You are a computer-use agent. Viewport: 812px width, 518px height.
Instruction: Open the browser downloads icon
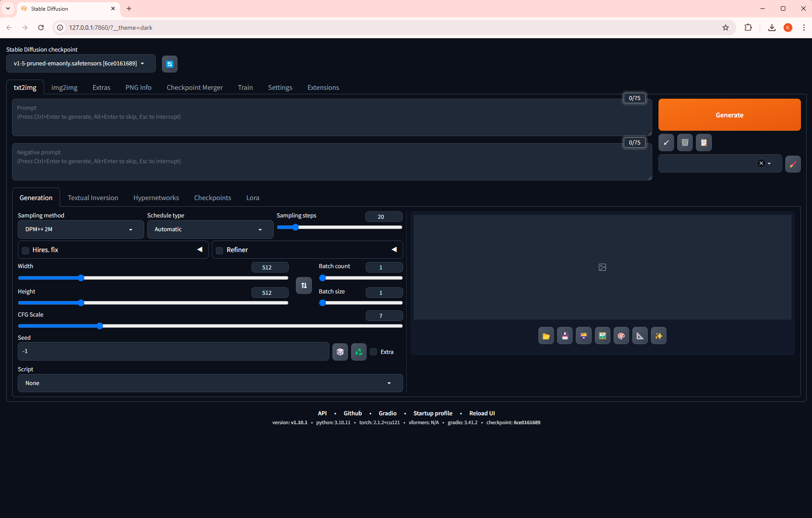(772, 28)
